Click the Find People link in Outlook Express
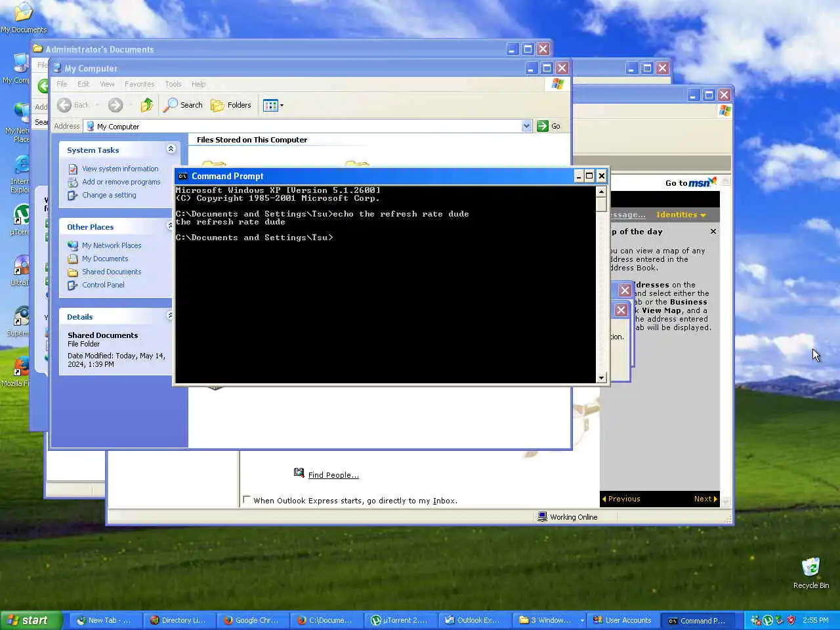This screenshot has width=840, height=630. tap(333, 475)
